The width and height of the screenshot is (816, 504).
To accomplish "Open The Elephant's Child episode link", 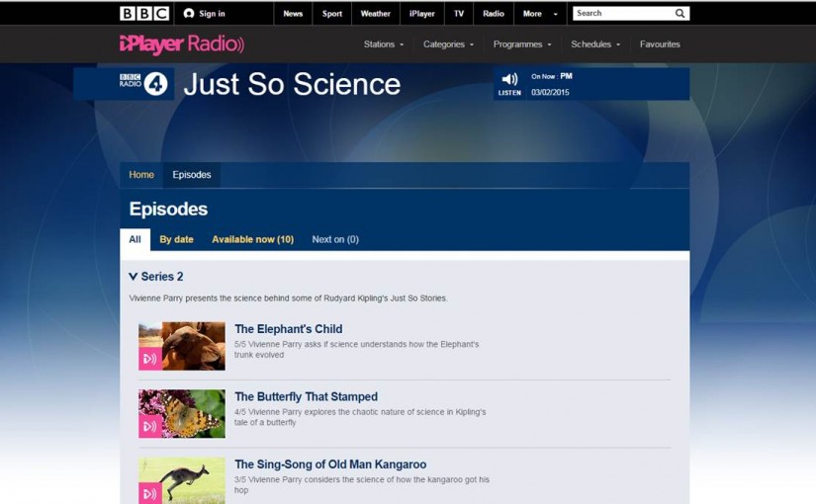I will (288, 329).
